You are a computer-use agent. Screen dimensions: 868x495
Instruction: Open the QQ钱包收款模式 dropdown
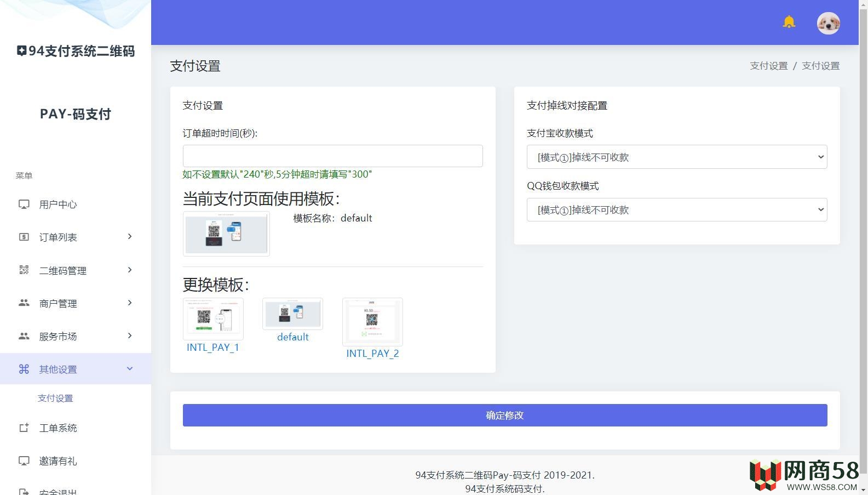coord(677,209)
